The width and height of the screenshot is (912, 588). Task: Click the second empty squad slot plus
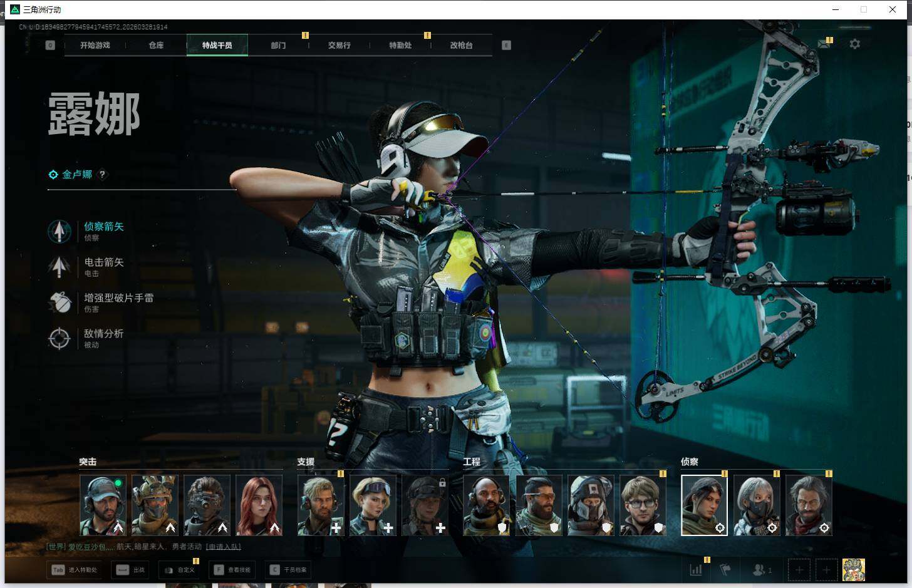tap(826, 570)
